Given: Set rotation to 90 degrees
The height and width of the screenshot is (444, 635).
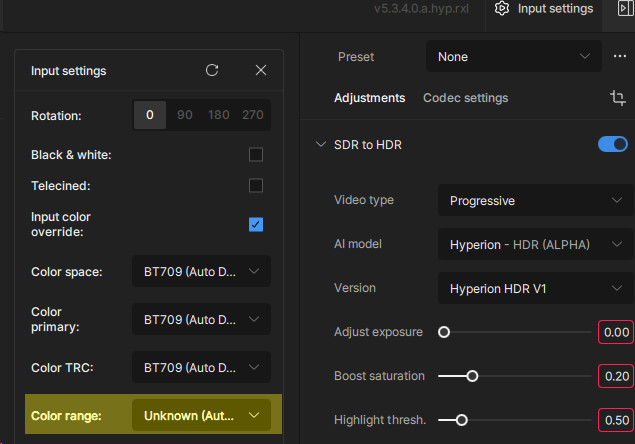Looking at the screenshot, I should click(x=185, y=115).
